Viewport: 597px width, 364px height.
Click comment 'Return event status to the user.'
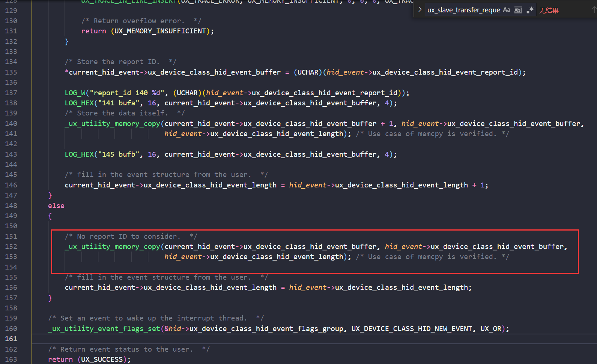pos(129,349)
